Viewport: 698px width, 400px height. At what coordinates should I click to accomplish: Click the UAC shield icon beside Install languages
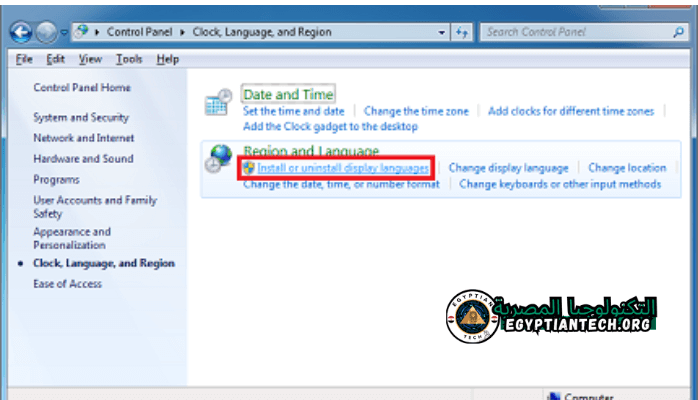pos(248,168)
